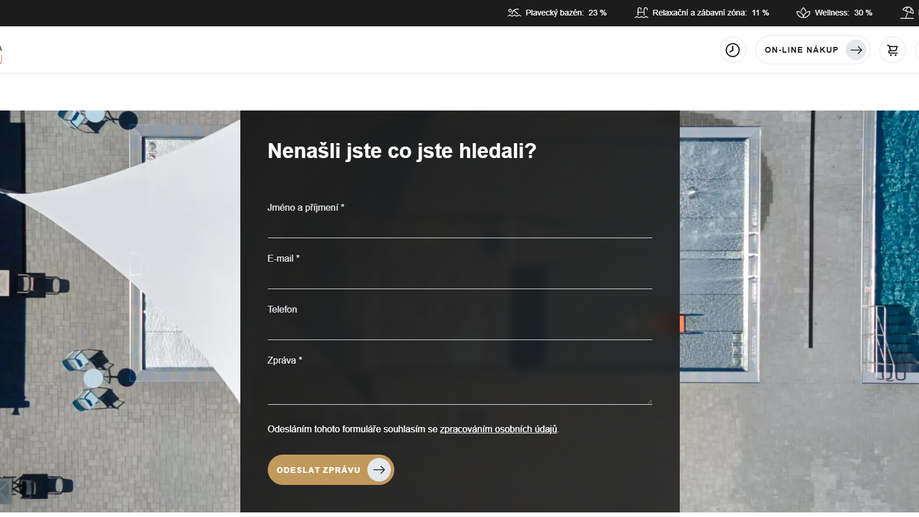This screenshot has width=919, height=517.
Task: Open the zpracováním osobních údajů link
Action: [498, 429]
